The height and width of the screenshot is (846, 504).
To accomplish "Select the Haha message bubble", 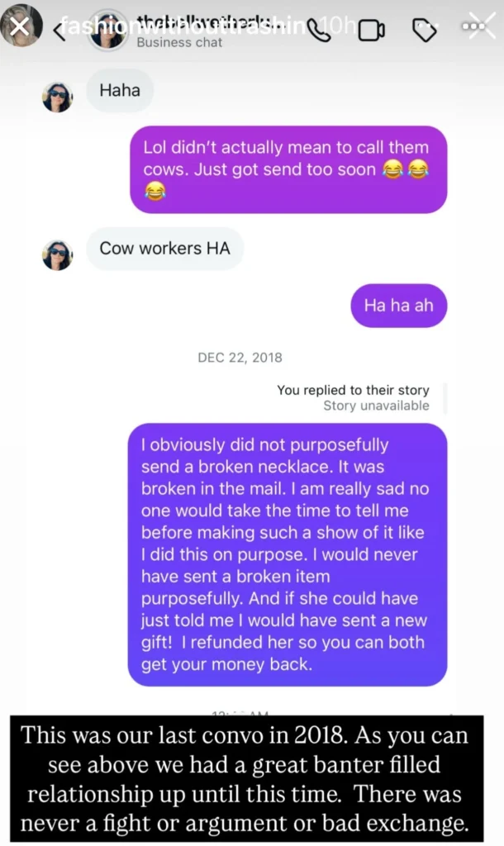I will (120, 90).
